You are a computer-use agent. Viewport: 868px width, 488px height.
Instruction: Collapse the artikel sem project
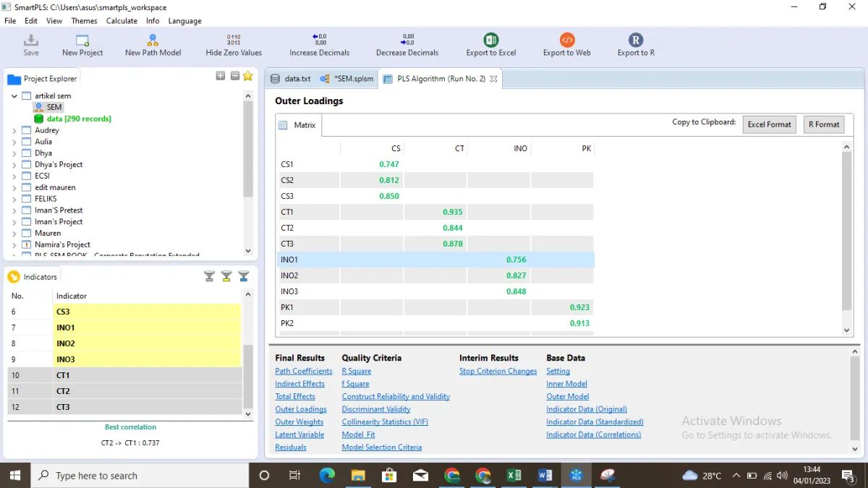click(x=14, y=95)
